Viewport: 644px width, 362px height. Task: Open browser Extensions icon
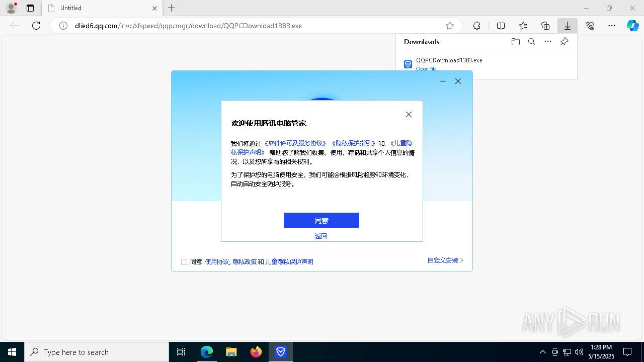point(476,26)
